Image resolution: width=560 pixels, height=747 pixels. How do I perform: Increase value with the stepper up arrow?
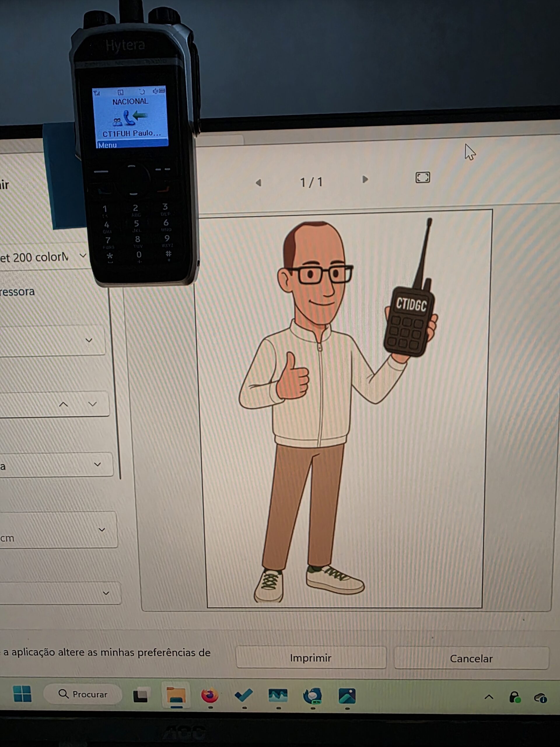(64, 404)
